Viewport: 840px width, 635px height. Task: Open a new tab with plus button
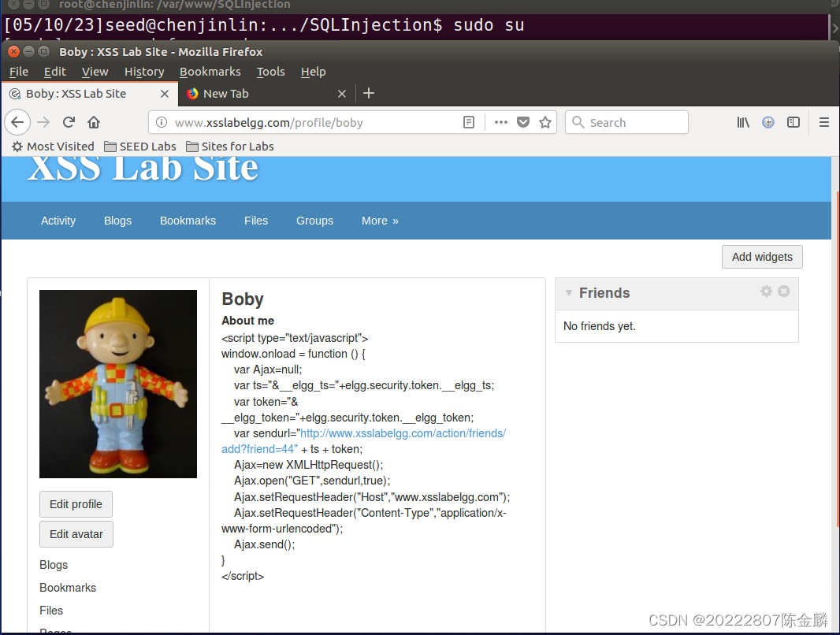coord(369,93)
